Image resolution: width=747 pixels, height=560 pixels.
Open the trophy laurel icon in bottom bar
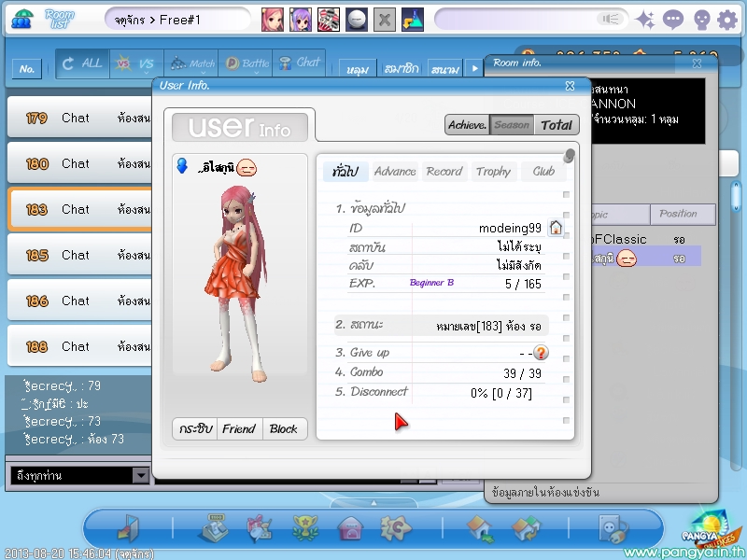coord(305,528)
